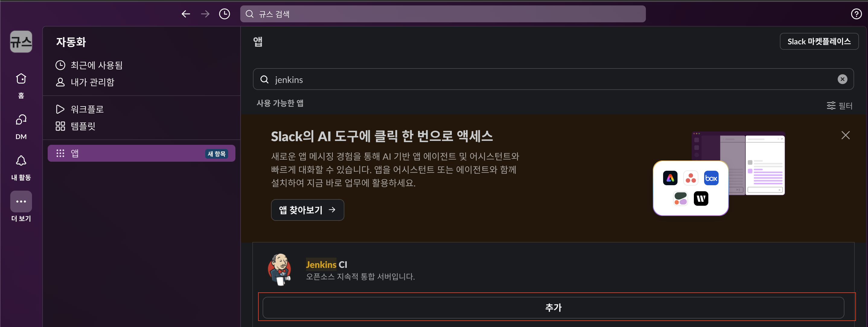Dismiss the Slack AI tools banner
The width and height of the screenshot is (868, 327).
[845, 135]
